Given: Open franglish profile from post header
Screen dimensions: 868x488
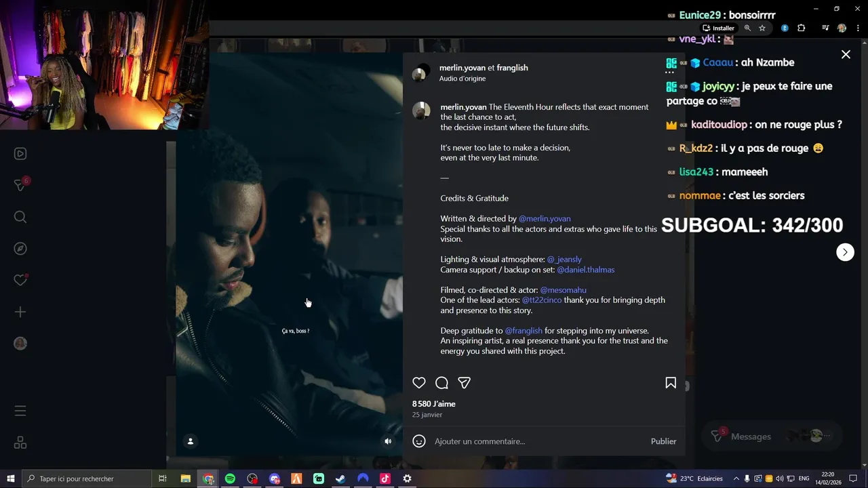Looking at the screenshot, I should [x=512, y=68].
